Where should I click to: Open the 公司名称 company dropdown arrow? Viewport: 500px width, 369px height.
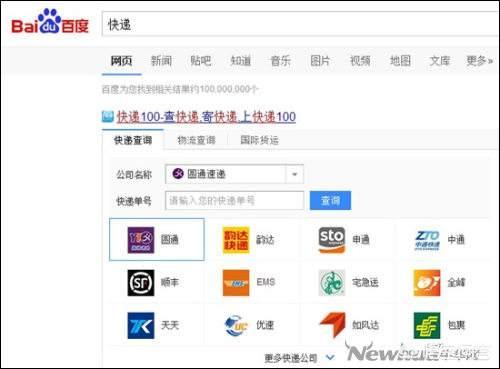click(294, 174)
